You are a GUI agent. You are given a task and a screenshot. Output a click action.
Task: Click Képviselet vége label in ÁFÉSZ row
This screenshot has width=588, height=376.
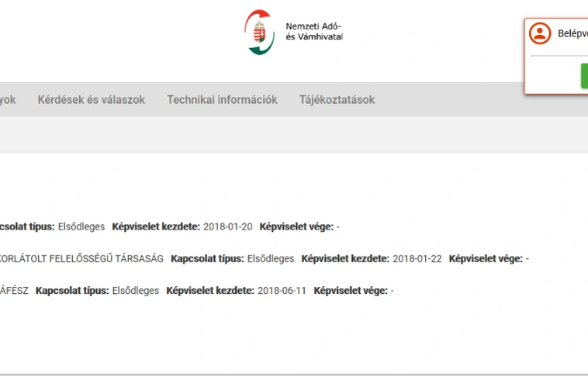[x=350, y=291]
